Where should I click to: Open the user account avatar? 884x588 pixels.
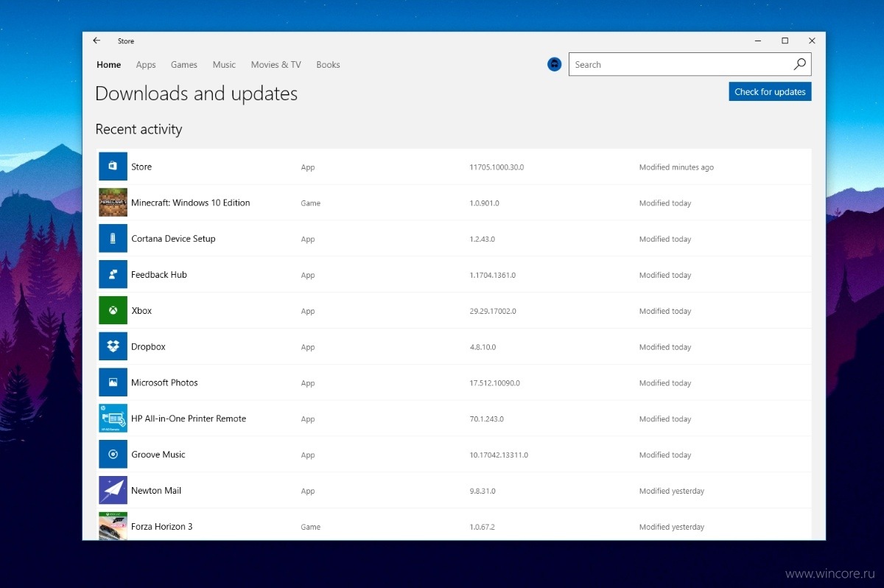pos(555,65)
